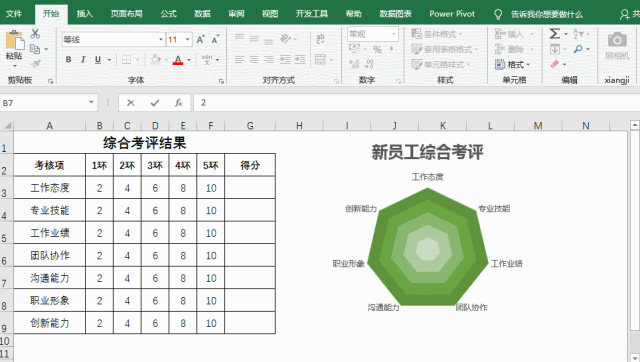Click the Comma Style icon
Screen dimensions: 640x362
coord(391,49)
